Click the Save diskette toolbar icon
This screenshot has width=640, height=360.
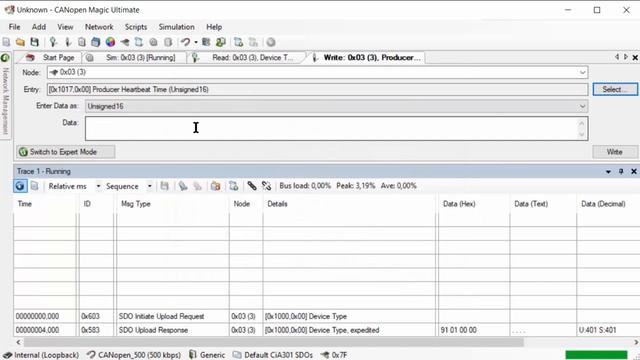click(x=35, y=42)
